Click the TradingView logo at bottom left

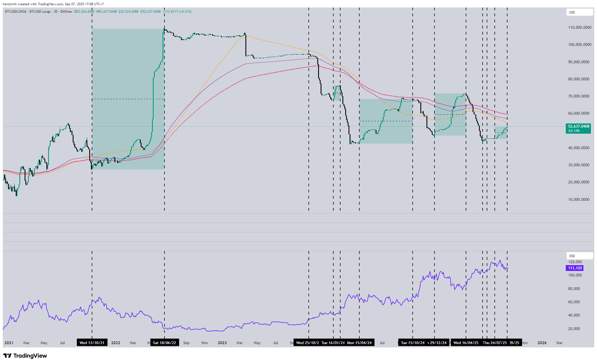(25, 356)
